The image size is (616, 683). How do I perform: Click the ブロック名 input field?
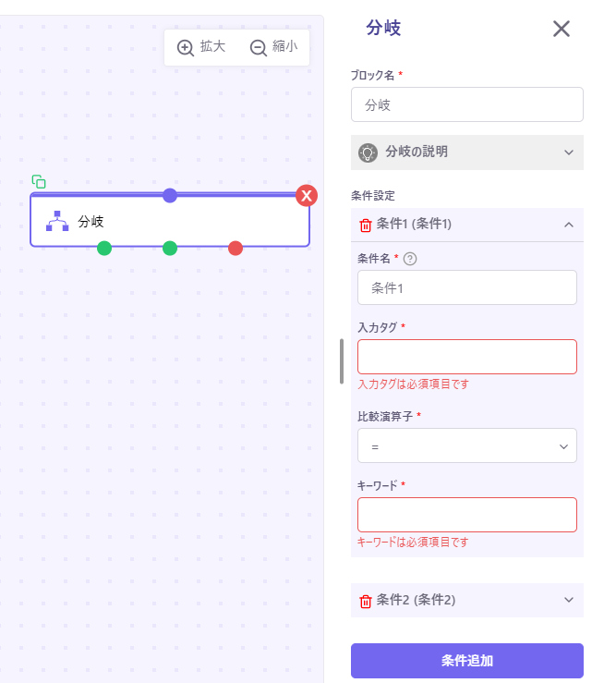tap(466, 104)
